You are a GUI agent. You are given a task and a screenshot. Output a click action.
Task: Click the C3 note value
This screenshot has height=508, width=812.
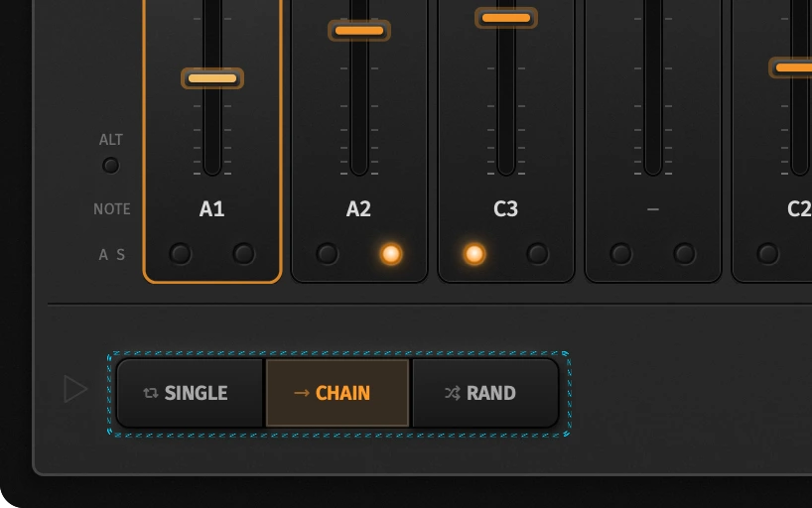coord(505,208)
